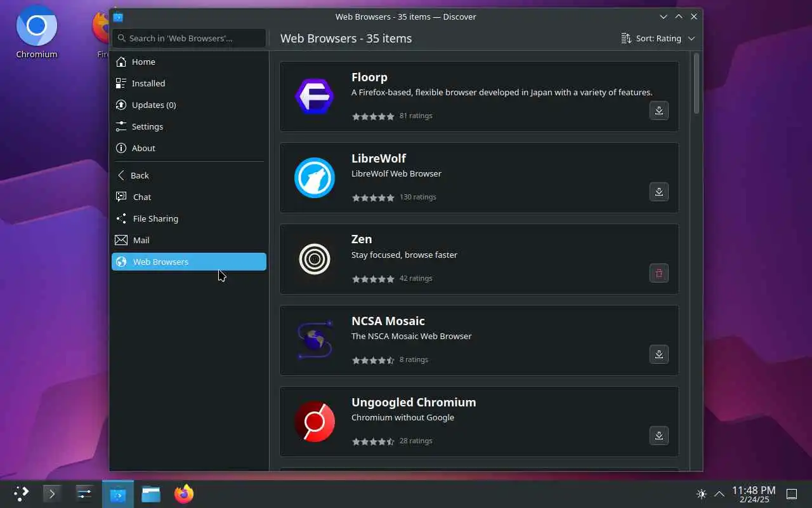Screen dimensions: 812x508
Task: Open the Ungoogled Chromium app title
Action: point(414,402)
